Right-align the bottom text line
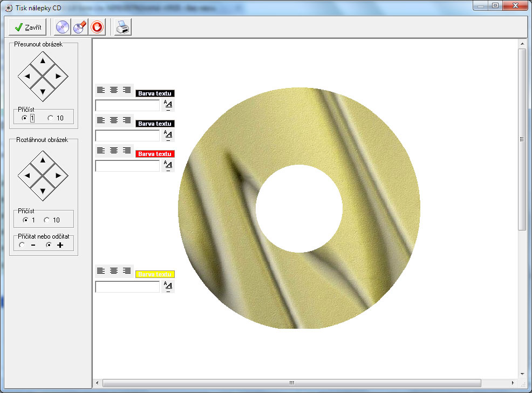 coord(127,270)
